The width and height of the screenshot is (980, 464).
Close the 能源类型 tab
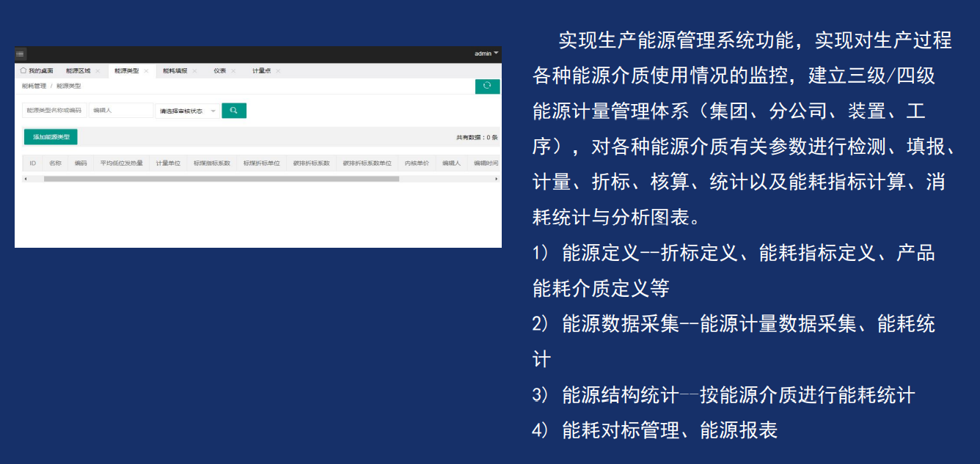click(x=146, y=71)
